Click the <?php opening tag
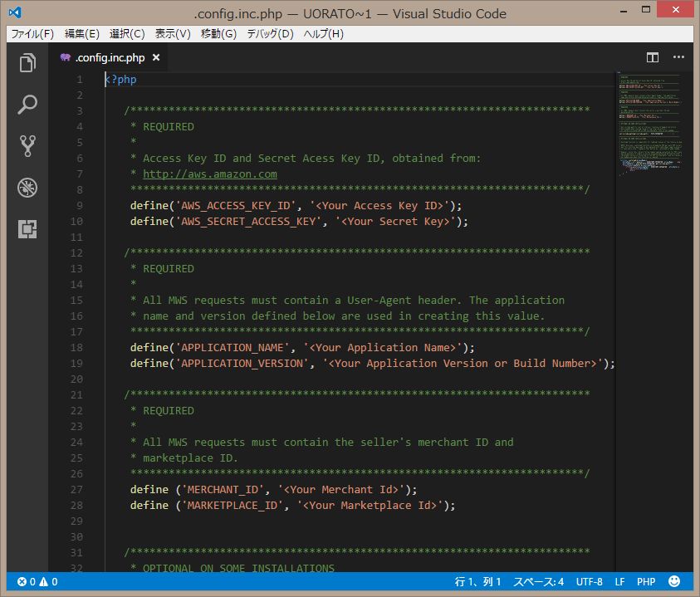 coord(120,79)
